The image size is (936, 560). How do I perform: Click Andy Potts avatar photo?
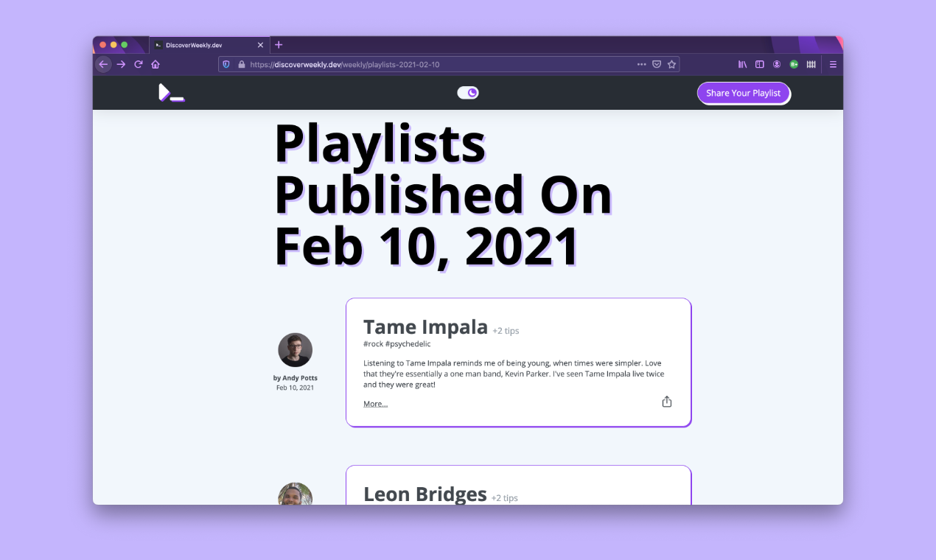pos(295,350)
